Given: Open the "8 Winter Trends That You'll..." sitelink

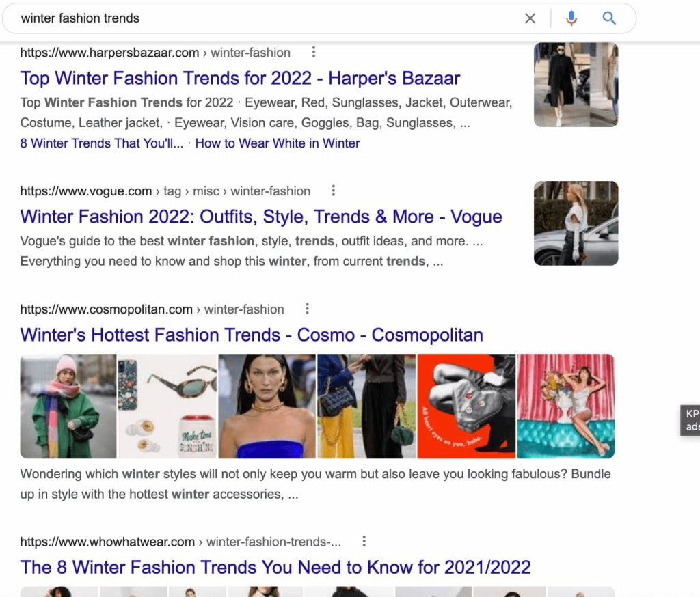Looking at the screenshot, I should point(102,143).
